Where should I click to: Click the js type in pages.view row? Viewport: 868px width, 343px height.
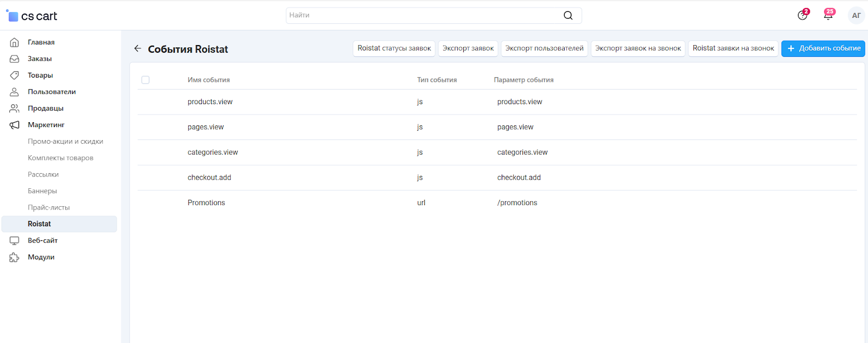click(420, 127)
